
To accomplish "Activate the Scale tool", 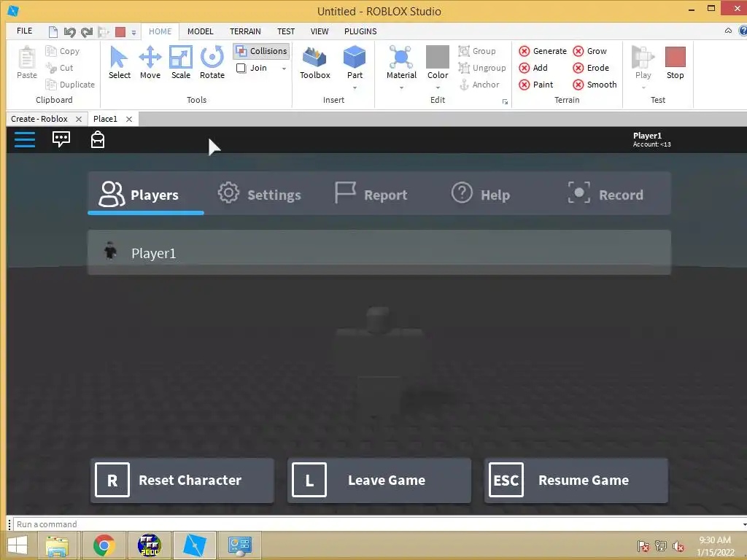I will point(181,63).
